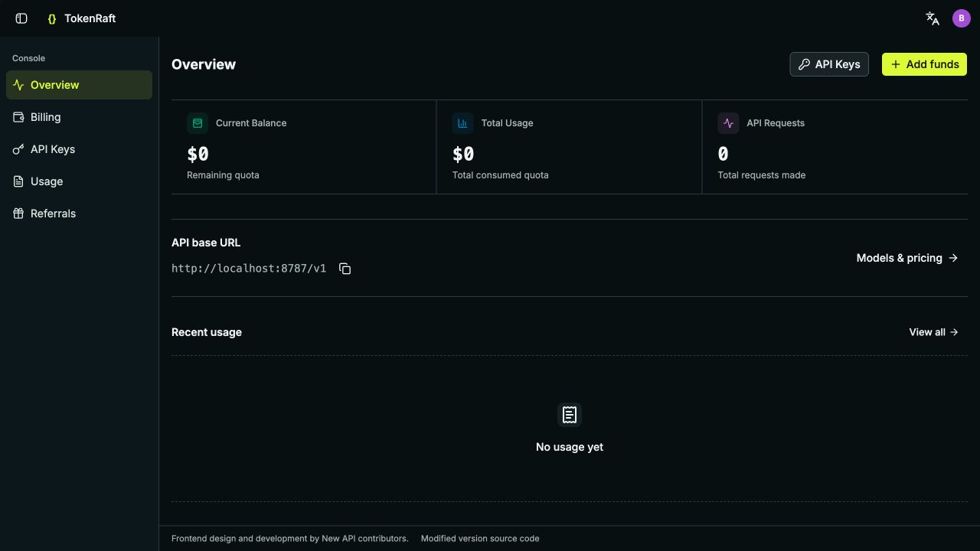Click the API Requests pulse icon
This screenshot has height=551, width=980.
[x=728, y=123]
